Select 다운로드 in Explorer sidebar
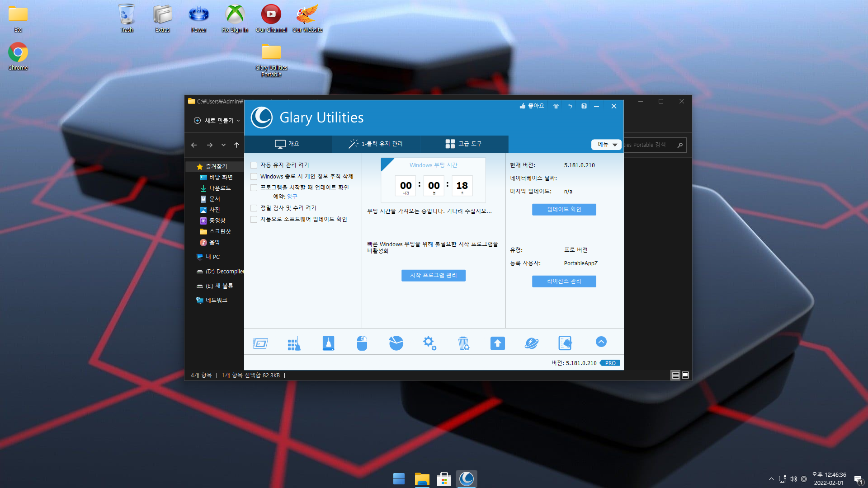This screenshot has height=488, width=868. (220, 188)
